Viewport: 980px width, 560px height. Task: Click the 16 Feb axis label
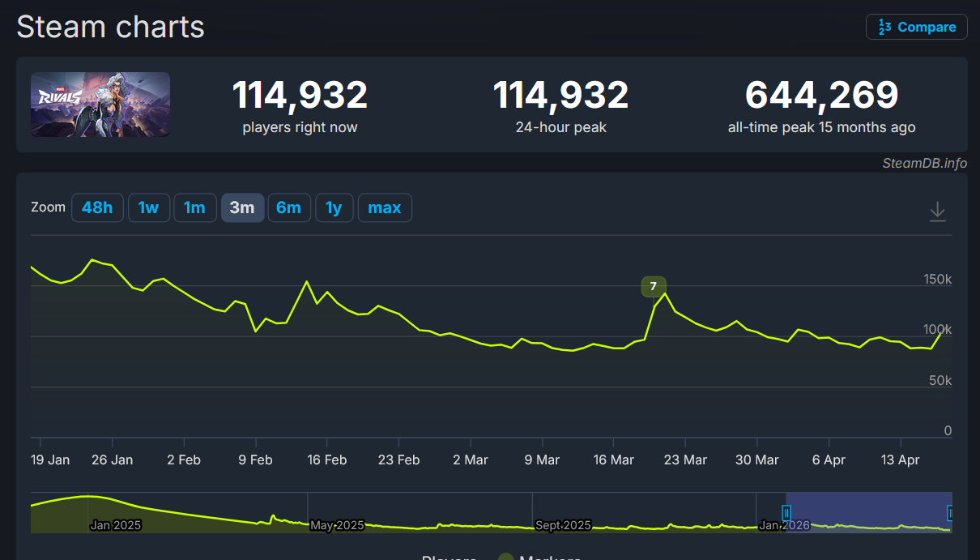click(327, 460)
